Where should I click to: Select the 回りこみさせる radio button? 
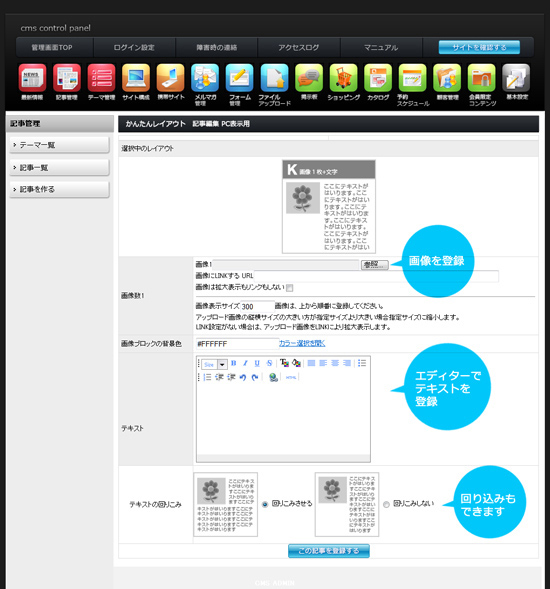point(265,504)
